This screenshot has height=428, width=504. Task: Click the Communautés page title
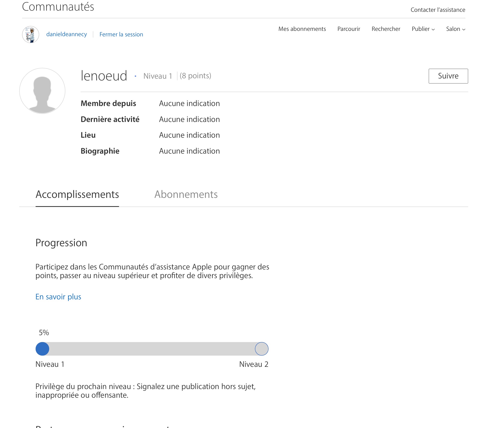point(58,6)
